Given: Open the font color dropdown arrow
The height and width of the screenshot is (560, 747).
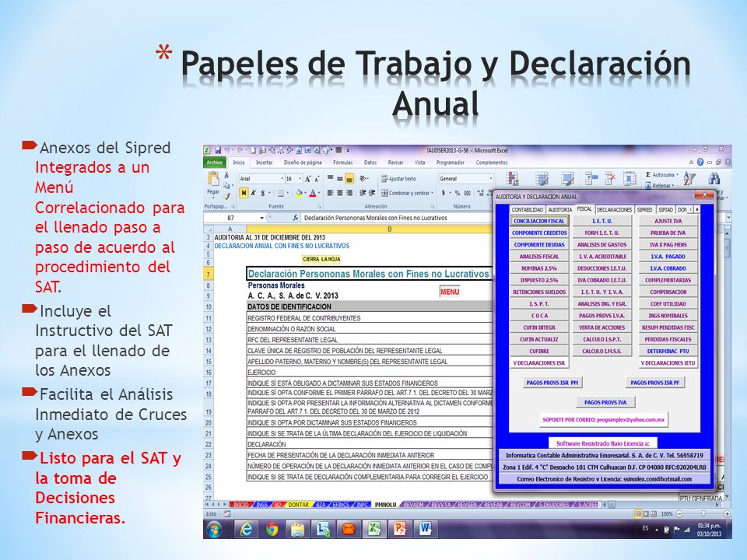Looking at the screenshot, I should click(318, 193).
